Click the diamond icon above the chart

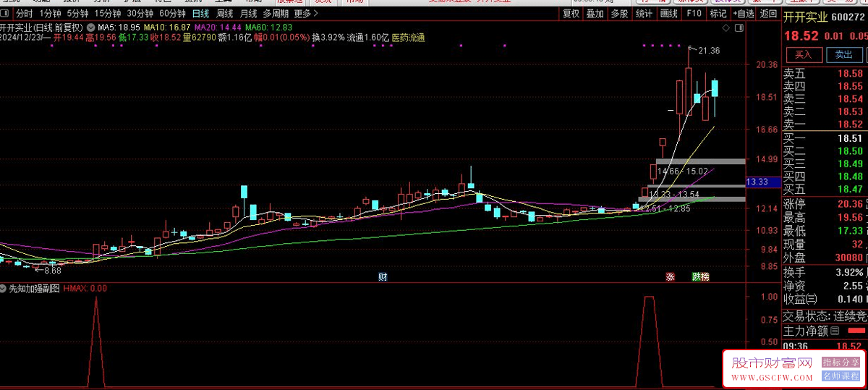726,27
